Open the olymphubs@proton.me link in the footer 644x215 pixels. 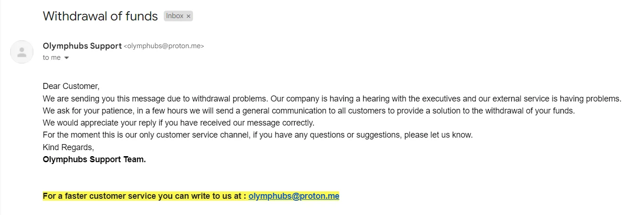294,196
